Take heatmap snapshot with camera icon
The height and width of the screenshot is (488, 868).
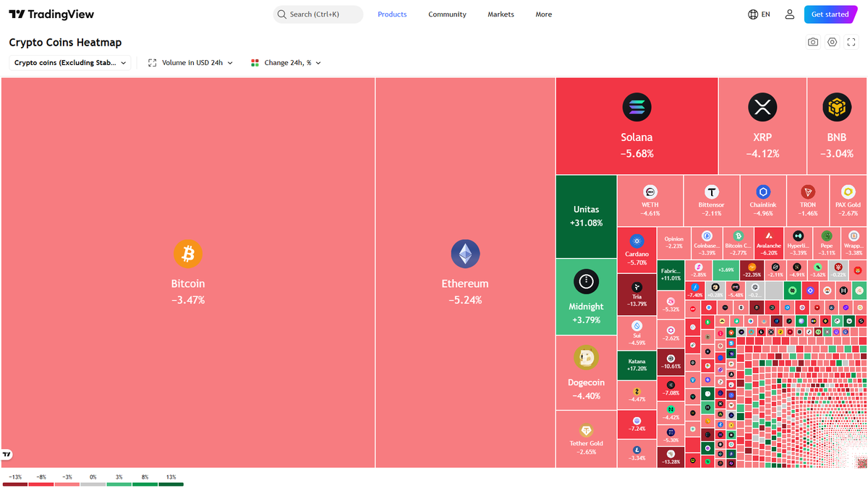[813, 43]
